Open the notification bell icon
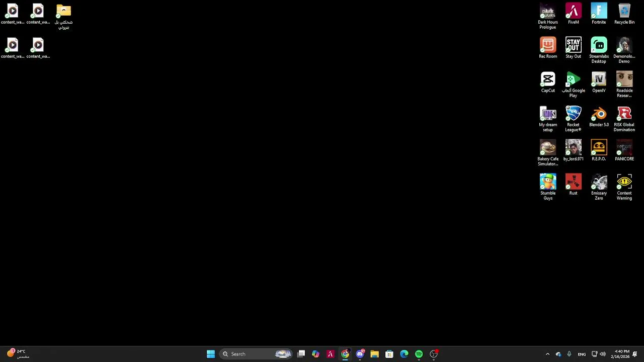Screen dimensions: 644x362 tap(635, 354)
